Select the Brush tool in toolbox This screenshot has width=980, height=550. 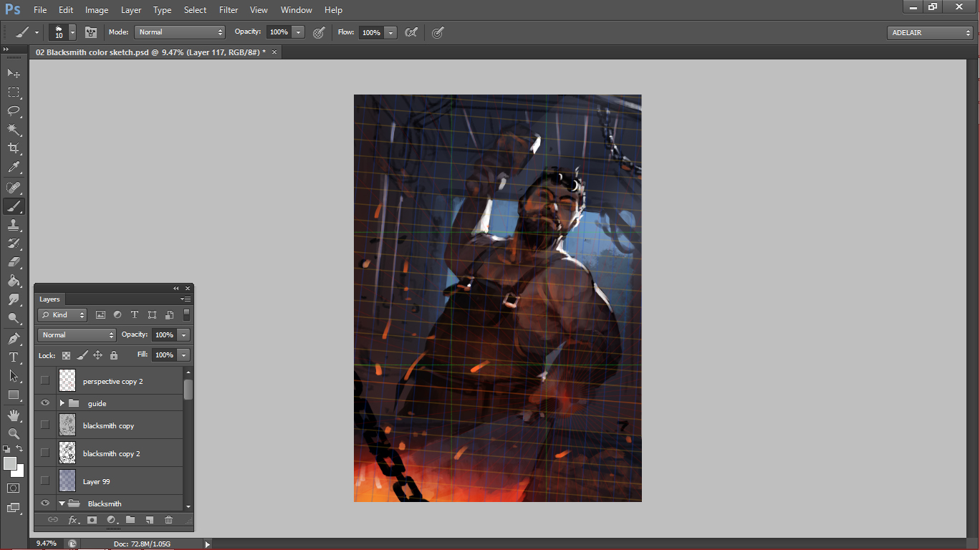click(14, 206)
